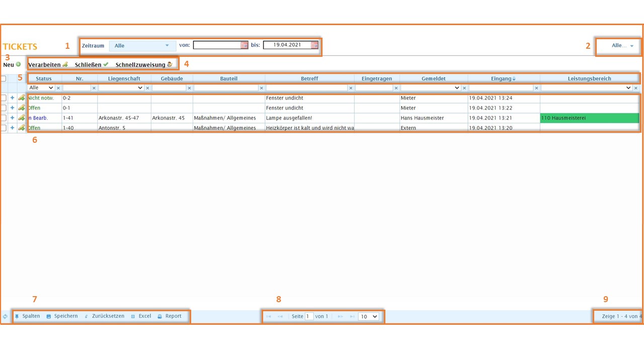Open the Liegenschaft filter dropdown
This screenshot has height=362, width=644.
121,88
